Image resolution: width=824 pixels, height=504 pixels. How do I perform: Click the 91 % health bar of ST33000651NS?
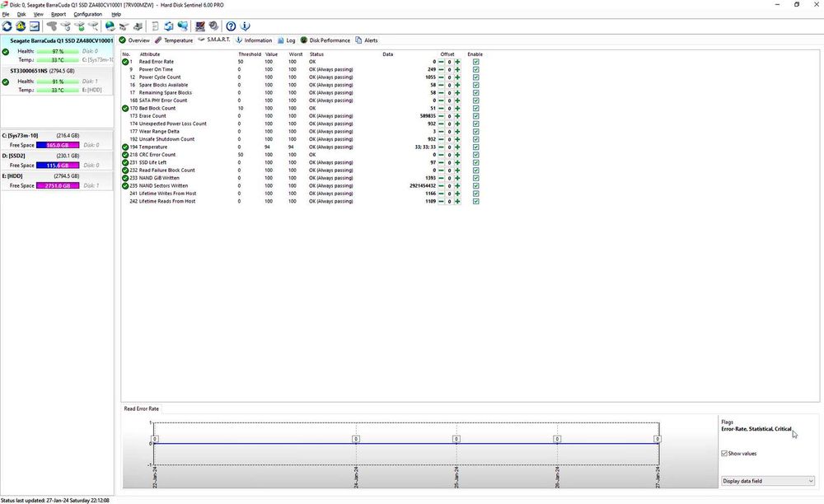point(58,82)
